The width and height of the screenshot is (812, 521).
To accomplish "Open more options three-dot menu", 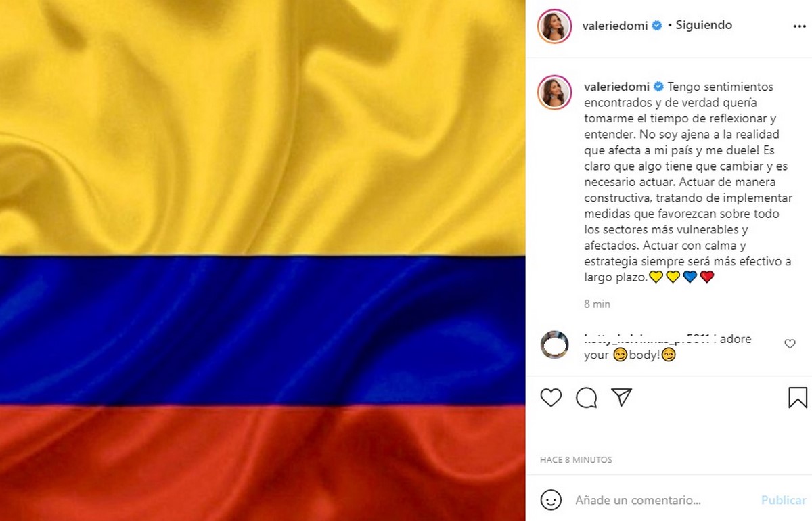I will [798, 26].
